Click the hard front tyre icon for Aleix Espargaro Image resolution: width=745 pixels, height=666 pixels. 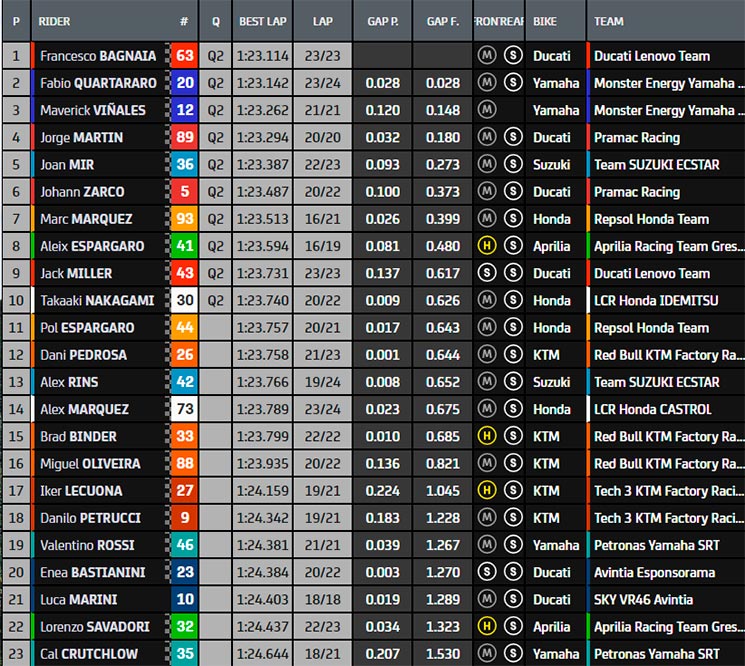click(x=487, y=246)
